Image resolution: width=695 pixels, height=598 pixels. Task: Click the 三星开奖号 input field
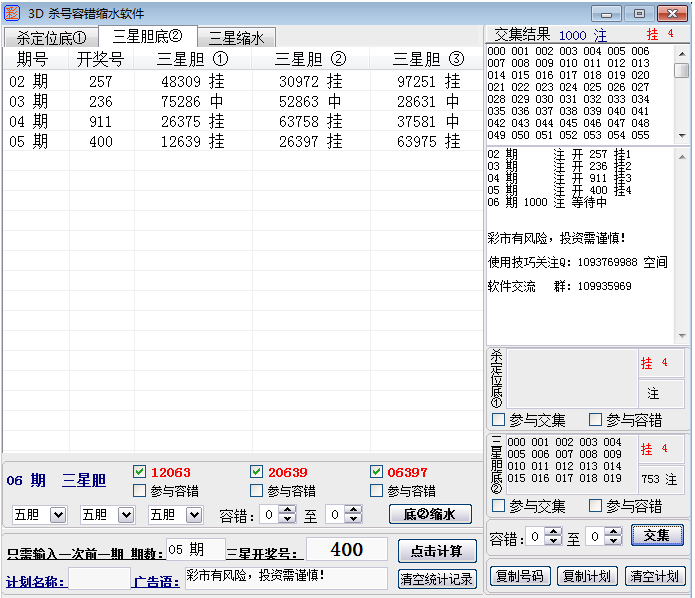click(346, 549)
